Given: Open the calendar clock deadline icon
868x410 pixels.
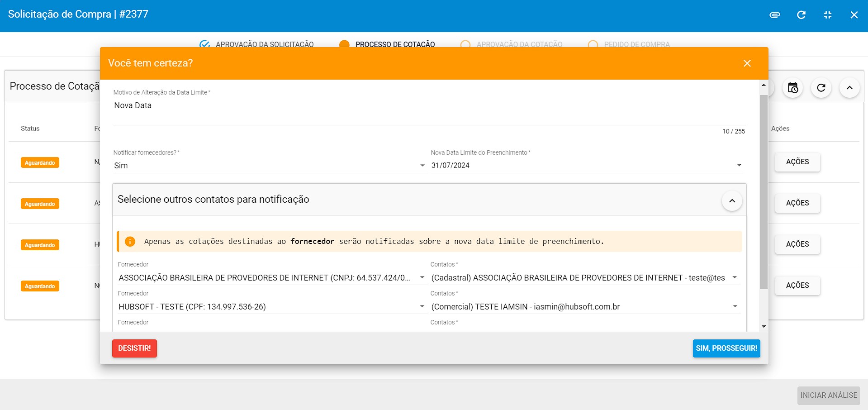Looking at the screenshot, I should click(x=793, y=88).
